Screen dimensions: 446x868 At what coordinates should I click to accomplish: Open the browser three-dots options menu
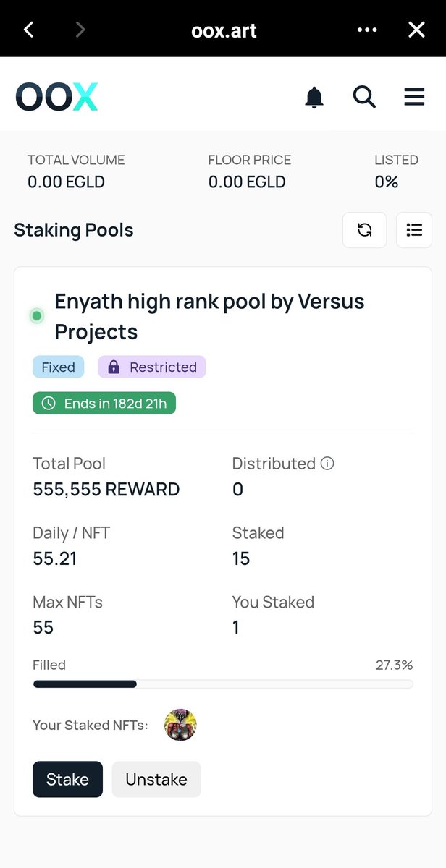click(x=367, y=30)
